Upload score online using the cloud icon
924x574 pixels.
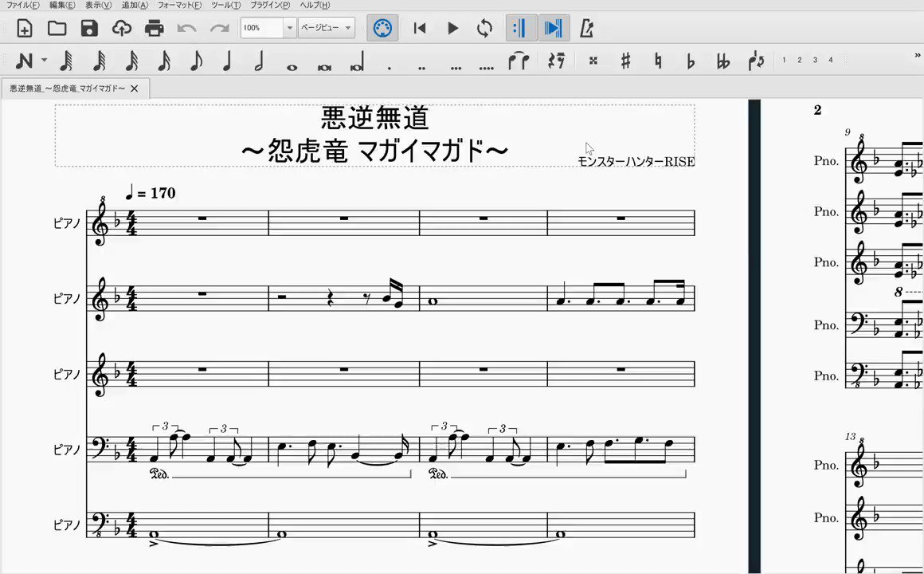coord(121,28)
